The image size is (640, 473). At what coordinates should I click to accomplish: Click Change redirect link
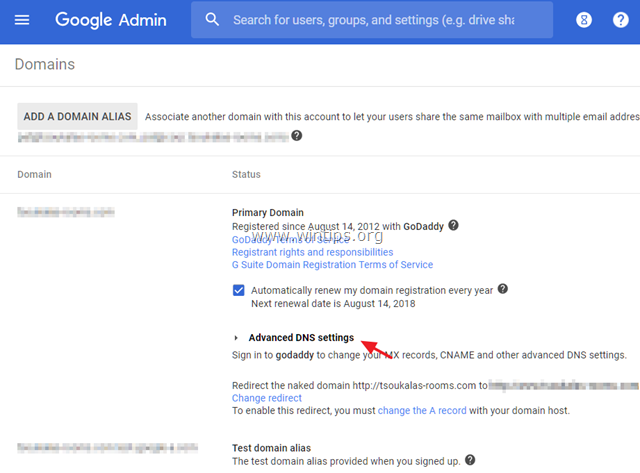(x=267, y=398)
